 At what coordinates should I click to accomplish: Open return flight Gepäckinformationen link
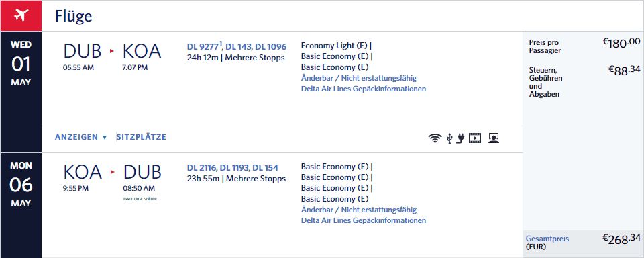pyautogui.click(x=364, y=220)
